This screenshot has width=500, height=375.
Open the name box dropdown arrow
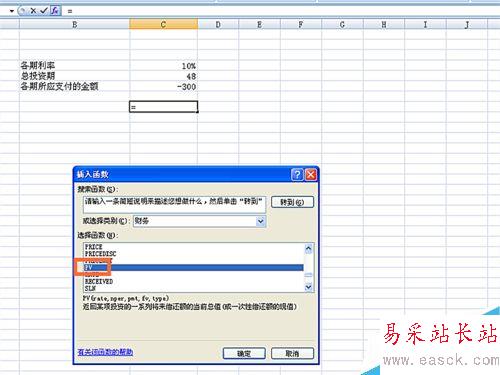[x=12, y=11]
